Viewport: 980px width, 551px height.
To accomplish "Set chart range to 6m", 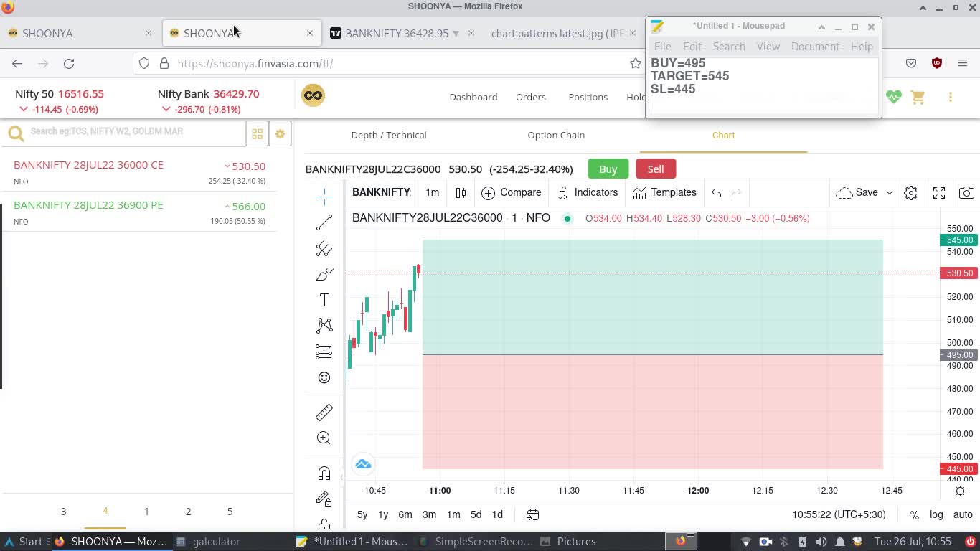I will point(405,514).
